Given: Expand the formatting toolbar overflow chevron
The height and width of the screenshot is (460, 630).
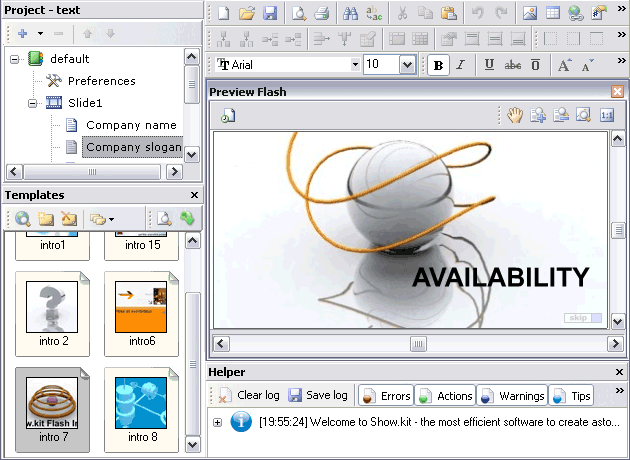Looking at the screenshot, I should (622, 61).
